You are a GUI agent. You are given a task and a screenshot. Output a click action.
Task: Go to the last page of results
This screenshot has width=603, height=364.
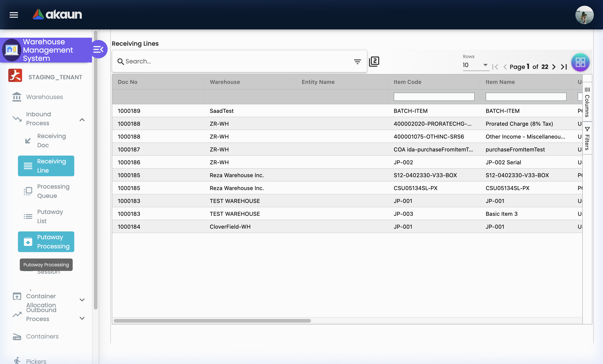[564, 67]
